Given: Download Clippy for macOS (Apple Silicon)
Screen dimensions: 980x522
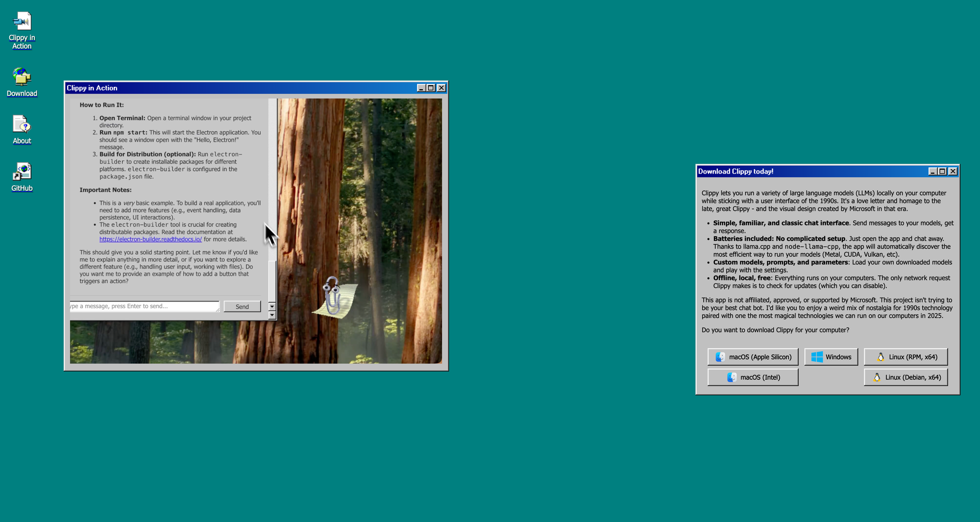Looking at the screenshot, I should [753, 357].
